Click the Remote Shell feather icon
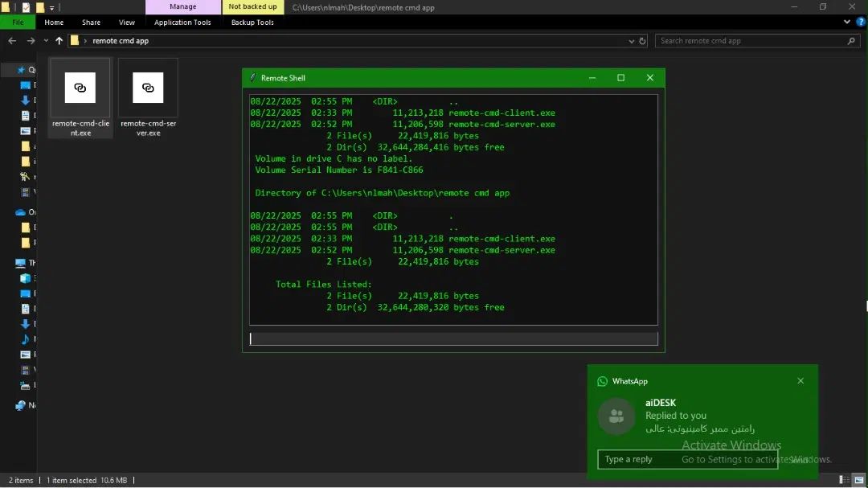This screenshot has width=868, height=488. point(253,77)
